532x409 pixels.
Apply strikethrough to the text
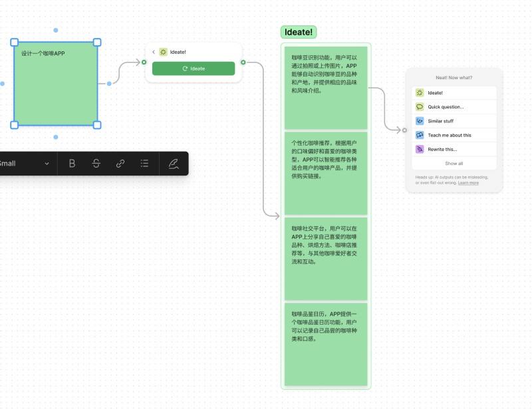point(96,164)
